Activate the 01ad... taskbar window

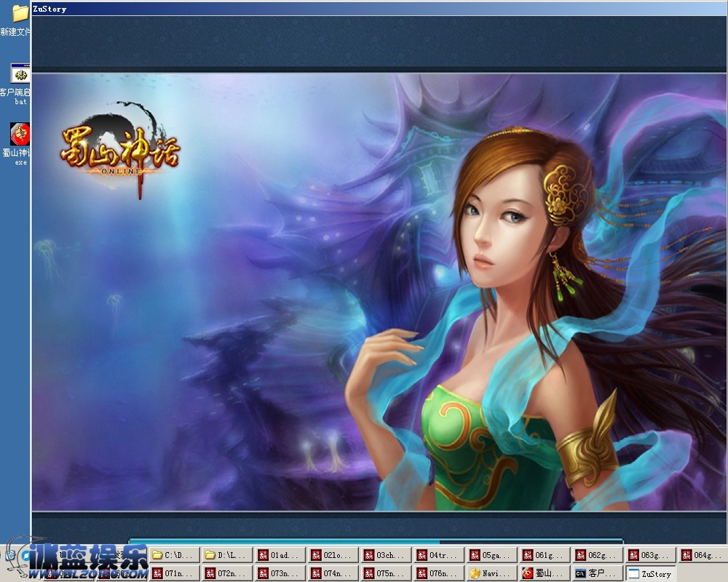pos(280,554)
